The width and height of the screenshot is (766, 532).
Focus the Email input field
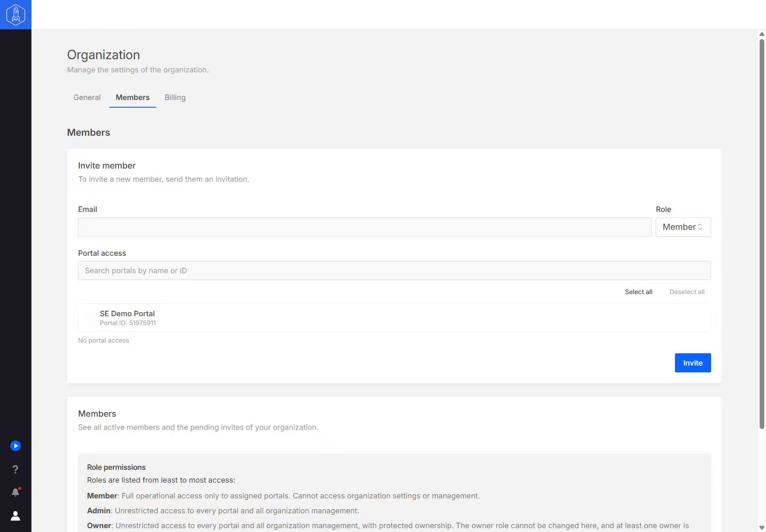pos(365,227)
